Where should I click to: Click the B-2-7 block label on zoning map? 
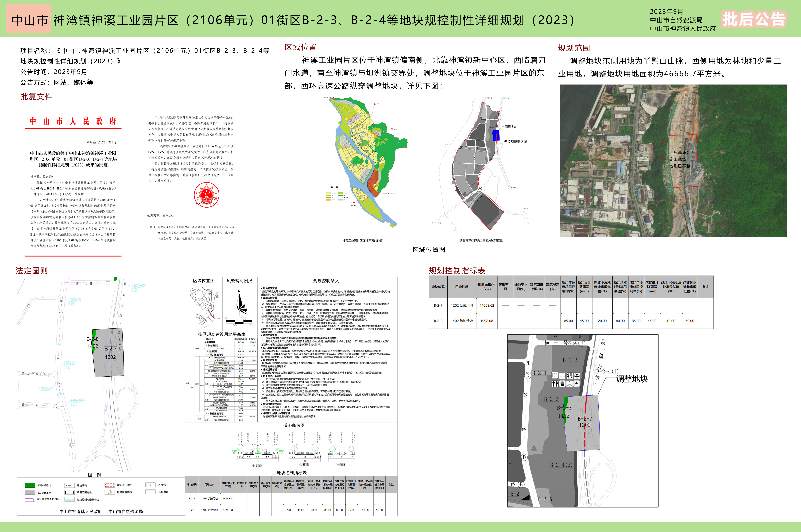[x=110, y=349]
